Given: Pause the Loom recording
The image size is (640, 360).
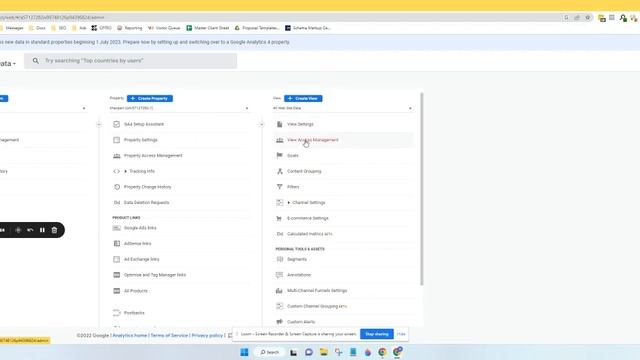Looking at the screenshot, I should pyautogui.click(x=42, y=230).
